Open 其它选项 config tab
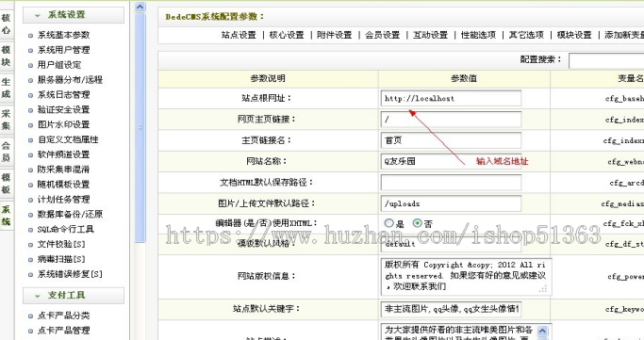 pyautogui.click(x=526, y=35)
